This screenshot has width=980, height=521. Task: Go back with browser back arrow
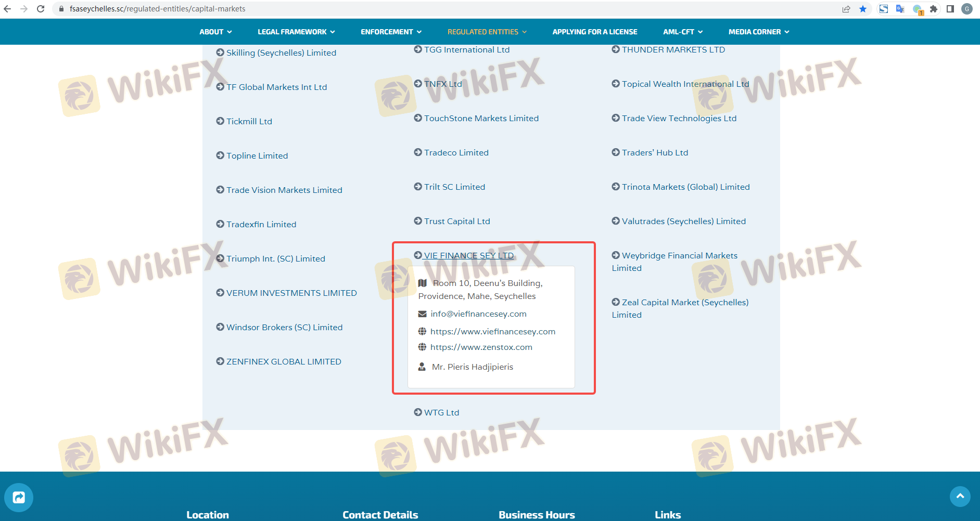[7, 9]
